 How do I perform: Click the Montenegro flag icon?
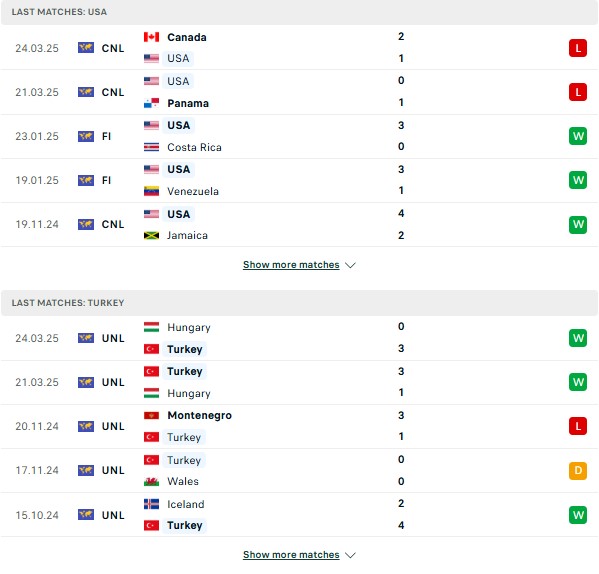(x=151, y=416)
